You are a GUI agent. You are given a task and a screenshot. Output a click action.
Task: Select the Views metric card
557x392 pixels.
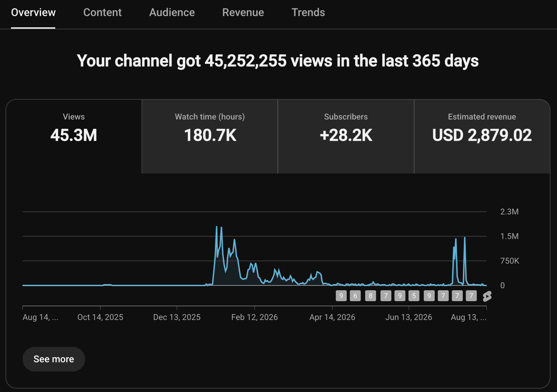73,137
